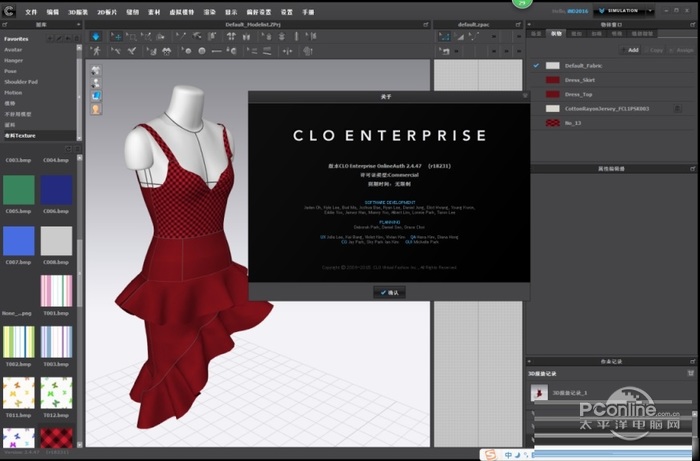Click the top icon in 3D viewport sidebar
Image resolution: width=700 pixels, height=461 pixels.
point(95,70)
